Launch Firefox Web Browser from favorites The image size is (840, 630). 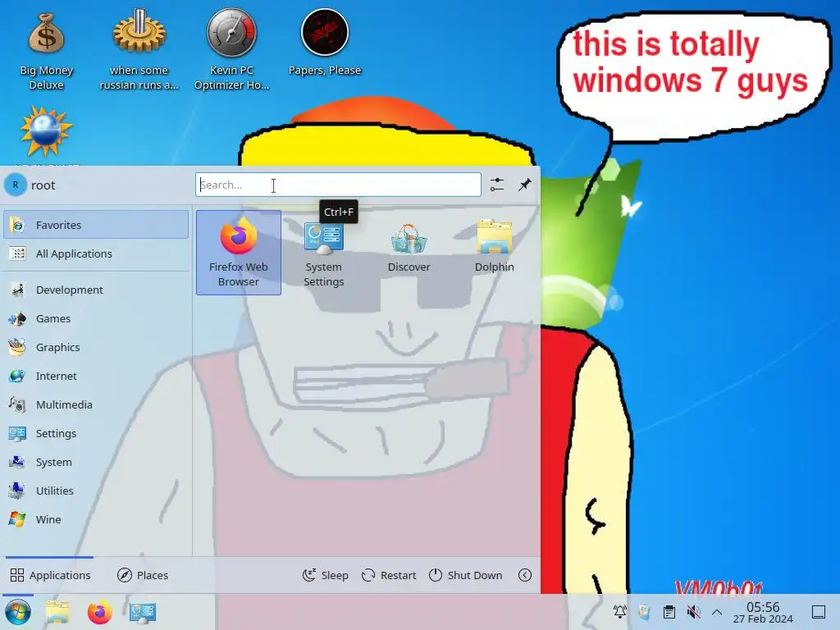pyautogui.click(x=239, y=253)
